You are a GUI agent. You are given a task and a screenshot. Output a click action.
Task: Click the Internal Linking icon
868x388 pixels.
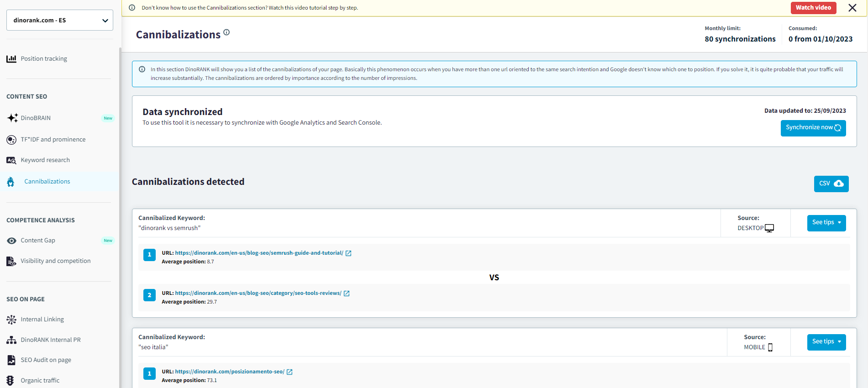pos(11,320)
